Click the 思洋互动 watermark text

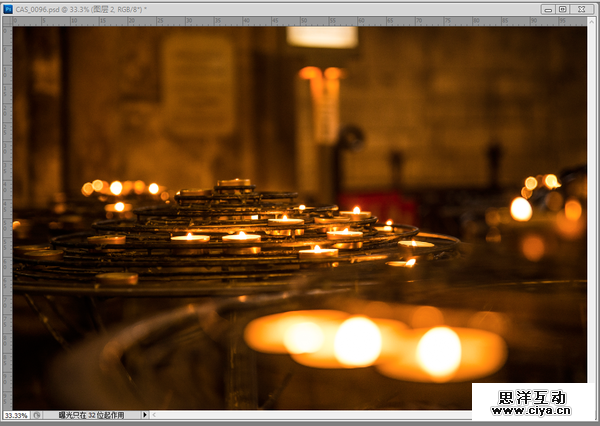click(x=535, y=393)
